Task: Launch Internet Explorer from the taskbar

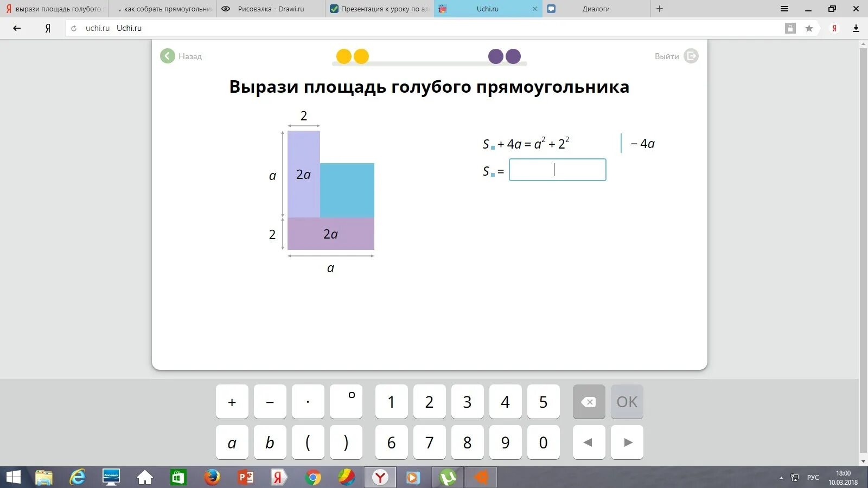Action: coord(78,477)
